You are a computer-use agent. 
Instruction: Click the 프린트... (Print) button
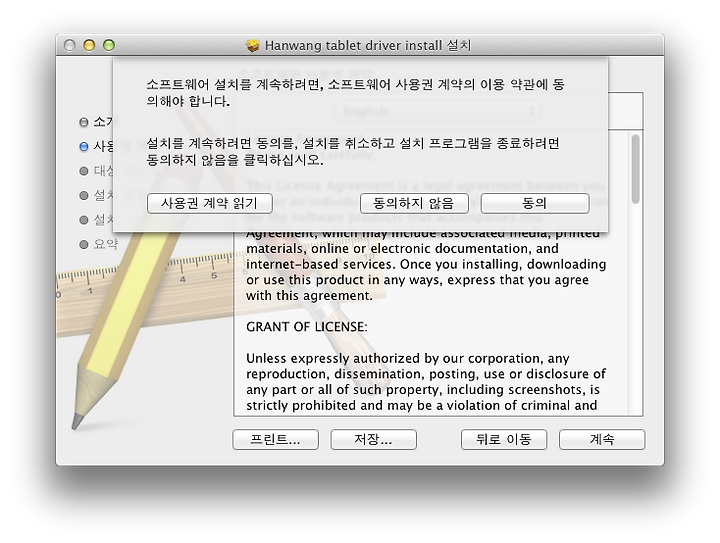click(x=276, y=440)
